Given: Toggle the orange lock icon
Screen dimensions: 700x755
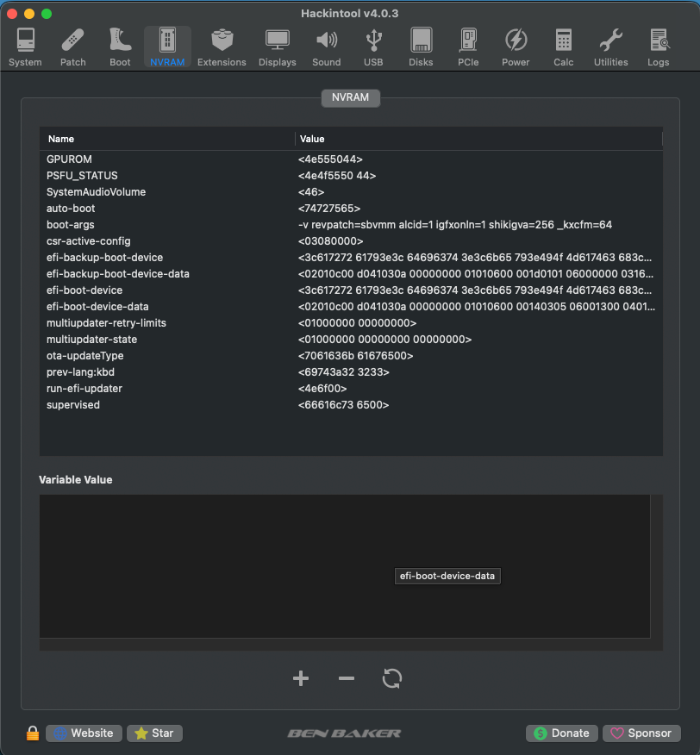Looking at the screenshot, I should [x=32, y=733].
